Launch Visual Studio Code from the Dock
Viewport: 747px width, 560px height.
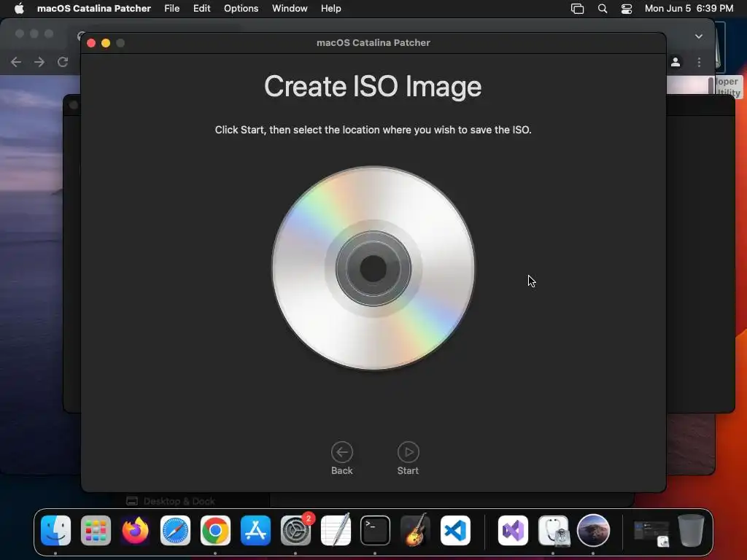tap(455, 531)
